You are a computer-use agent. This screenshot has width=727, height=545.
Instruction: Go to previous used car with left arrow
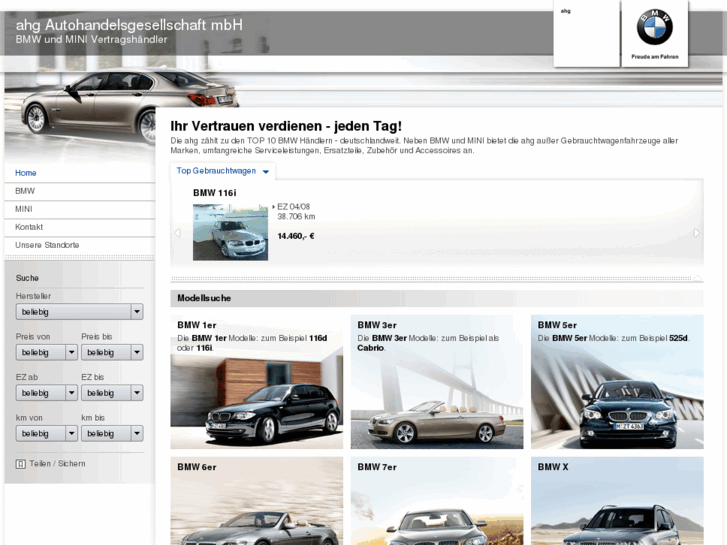[x=177, y=233]
